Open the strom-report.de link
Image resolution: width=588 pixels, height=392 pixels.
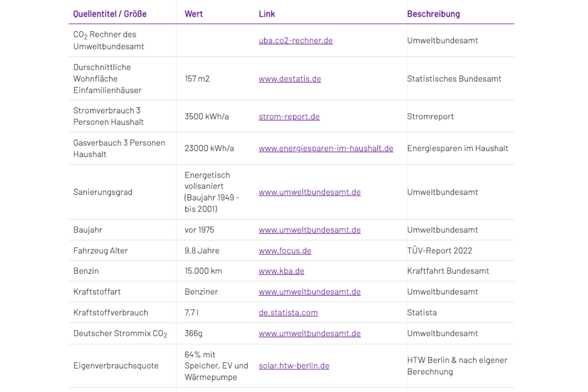(x=289, y=116)
